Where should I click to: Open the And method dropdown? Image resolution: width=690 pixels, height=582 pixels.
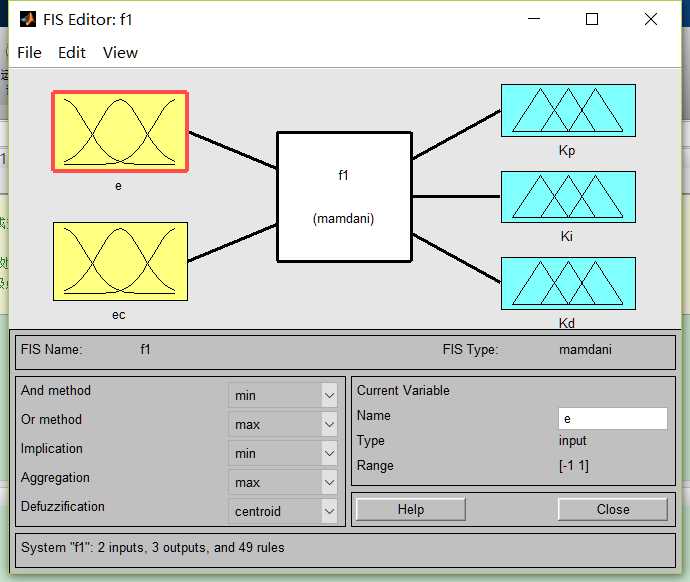(x=283, y=395)
